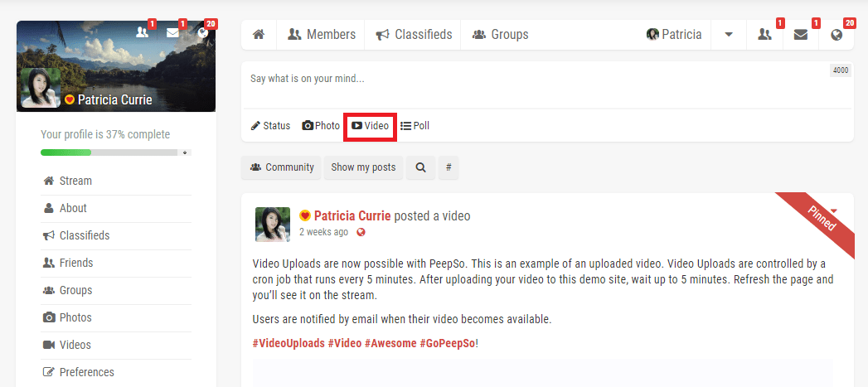Select the Status post type
The height and width of the screenshot is (387, 868).
click(x=270, y=126)
